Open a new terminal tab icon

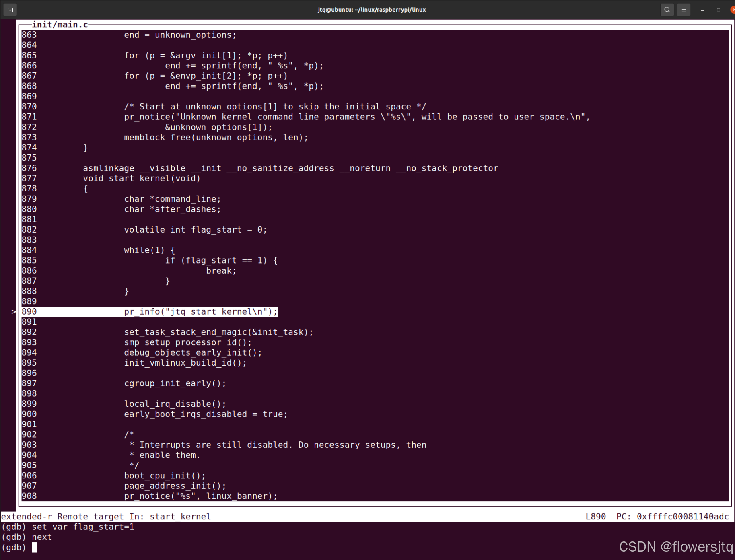click(x=10, y=10)
